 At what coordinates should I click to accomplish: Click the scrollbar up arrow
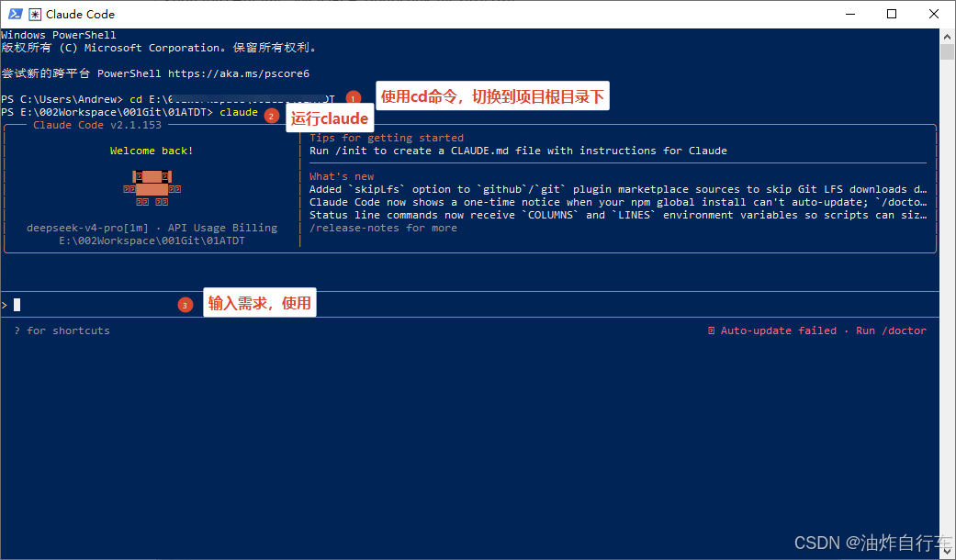[x=947, y=36]
